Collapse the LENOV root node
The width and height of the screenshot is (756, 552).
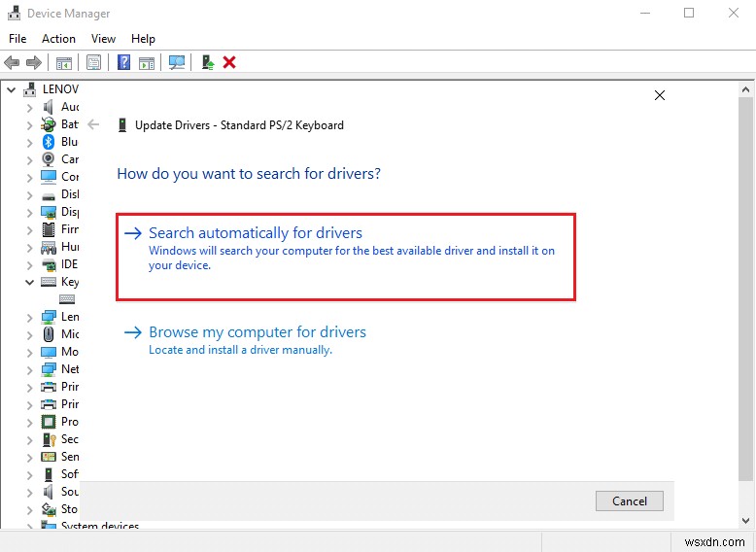[x=11, y=89]
